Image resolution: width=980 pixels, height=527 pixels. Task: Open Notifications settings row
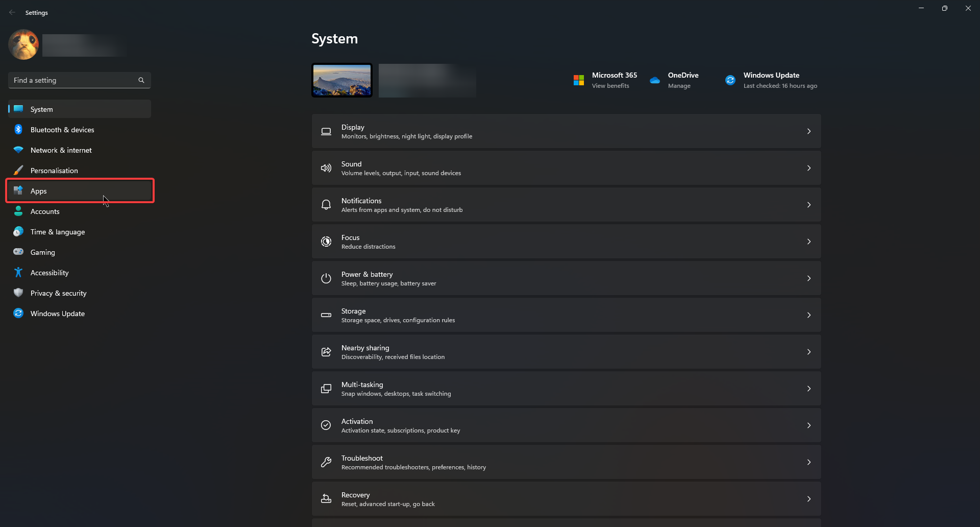[566, 205]
